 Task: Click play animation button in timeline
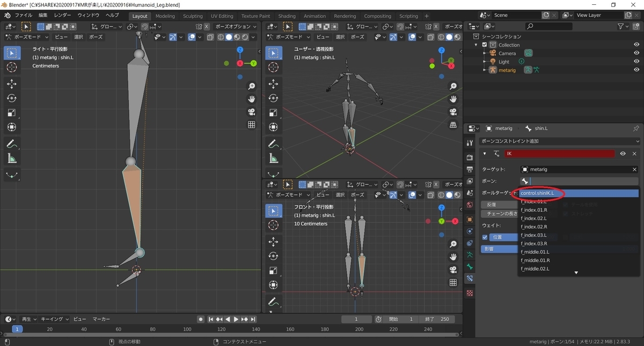(236, 319)
